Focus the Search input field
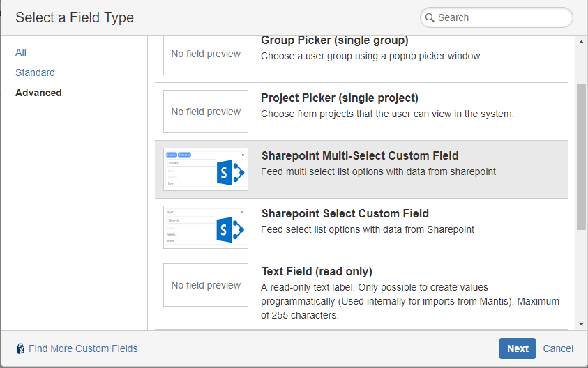588x368 pixels. (x=502, y=17)
